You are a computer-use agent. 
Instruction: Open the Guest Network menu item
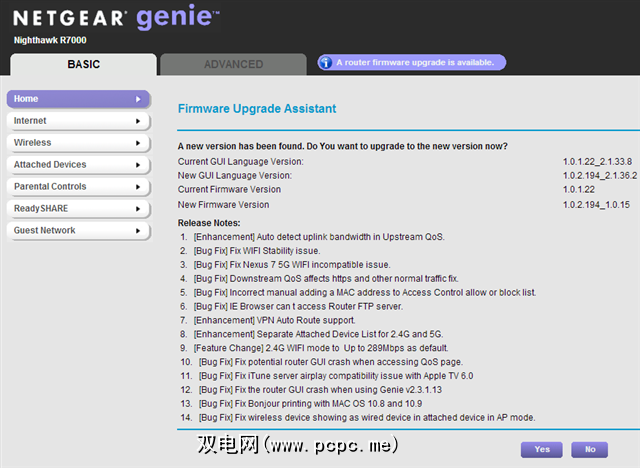coord(78,231)
